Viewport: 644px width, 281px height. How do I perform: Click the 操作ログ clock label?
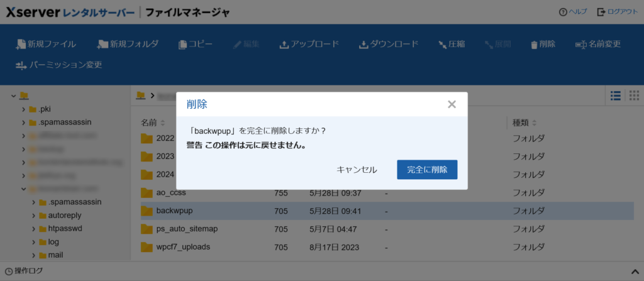[x=24, y=271]
